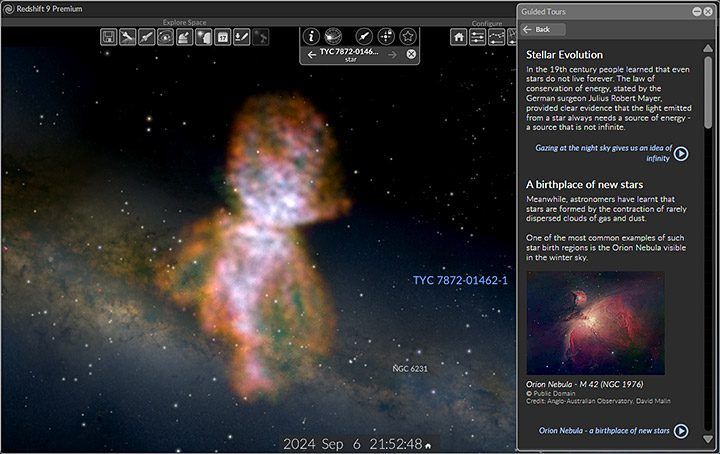The height and width of the screenshot is (454, 720).
Task: Select the TYC 7872-01462-1 star label
Action: (460, 280)
